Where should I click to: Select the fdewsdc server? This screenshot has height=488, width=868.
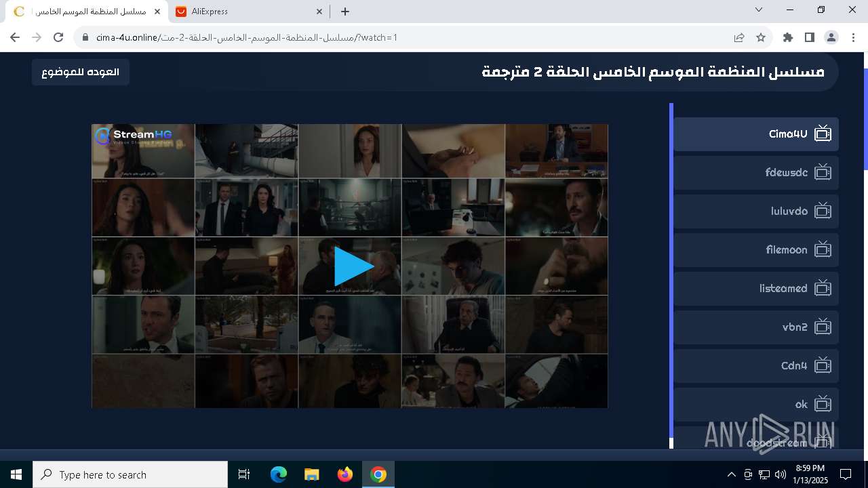pos(756,173)
